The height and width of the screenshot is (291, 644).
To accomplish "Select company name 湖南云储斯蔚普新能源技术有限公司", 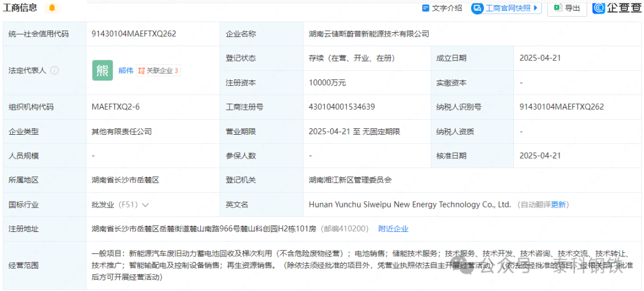I will 369,34.
